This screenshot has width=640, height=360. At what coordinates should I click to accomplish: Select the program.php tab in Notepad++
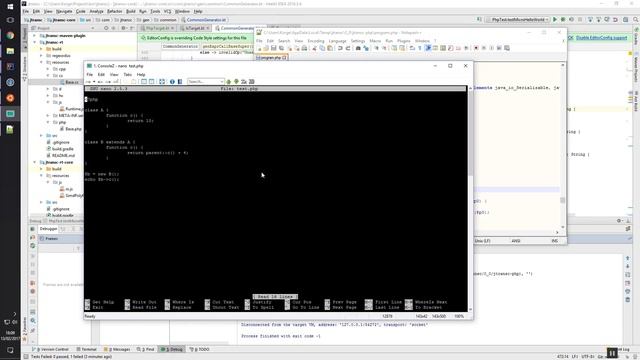pyautogui.click(x=271, y=58)
